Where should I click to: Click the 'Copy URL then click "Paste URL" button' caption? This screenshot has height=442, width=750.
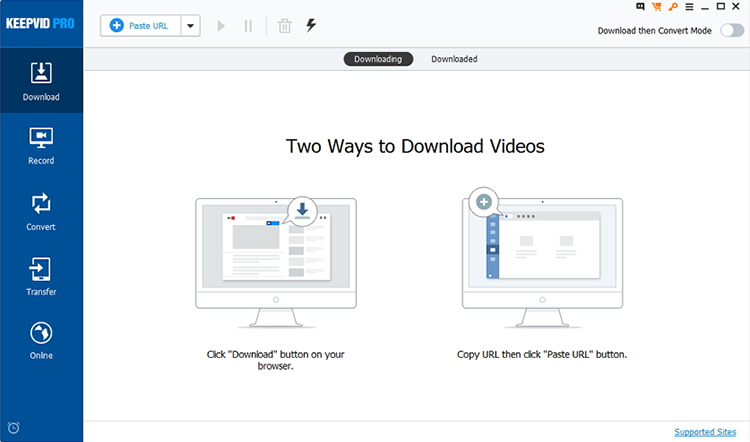pos(542,354)
